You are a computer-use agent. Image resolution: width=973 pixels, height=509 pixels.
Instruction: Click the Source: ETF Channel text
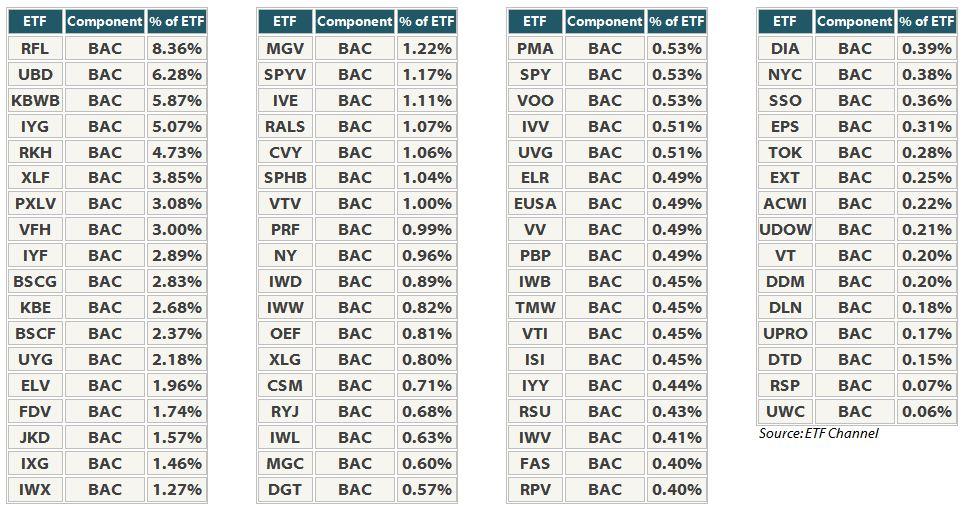coord(818,433)
